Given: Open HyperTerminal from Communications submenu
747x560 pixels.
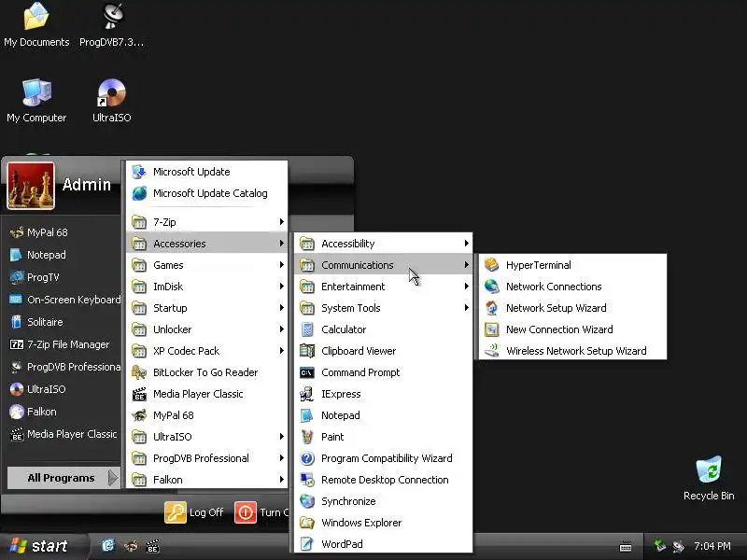Looking at the screenshot, I should pos(572,265).
